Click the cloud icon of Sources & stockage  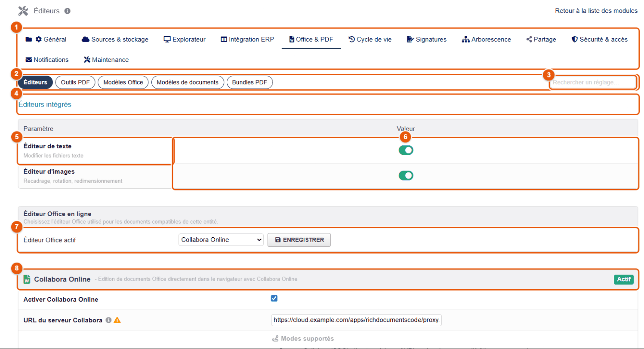(85, 40)
